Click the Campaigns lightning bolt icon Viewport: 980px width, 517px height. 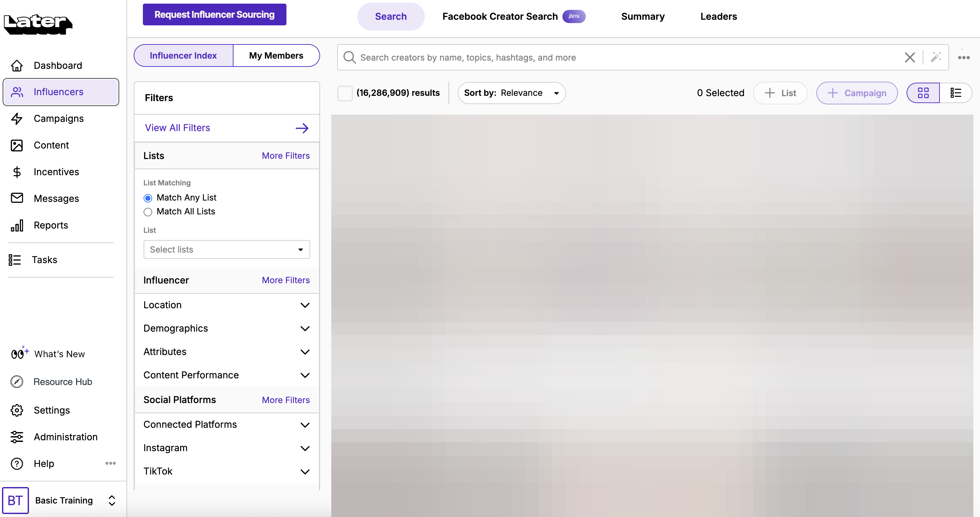17,119
